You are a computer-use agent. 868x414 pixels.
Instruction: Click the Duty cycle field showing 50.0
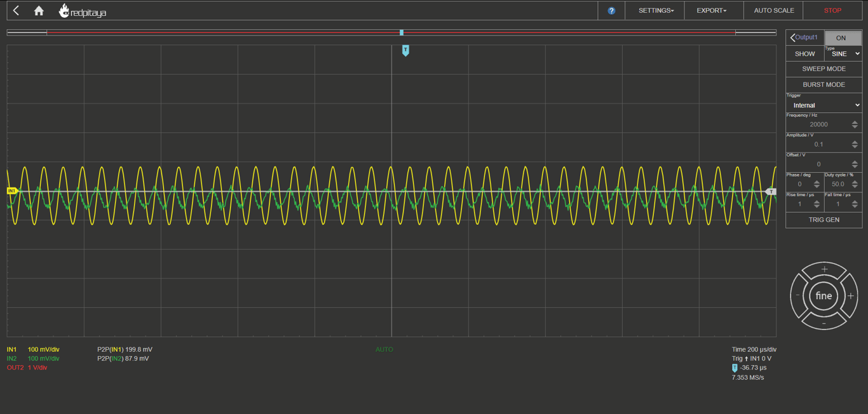[837, 184]
